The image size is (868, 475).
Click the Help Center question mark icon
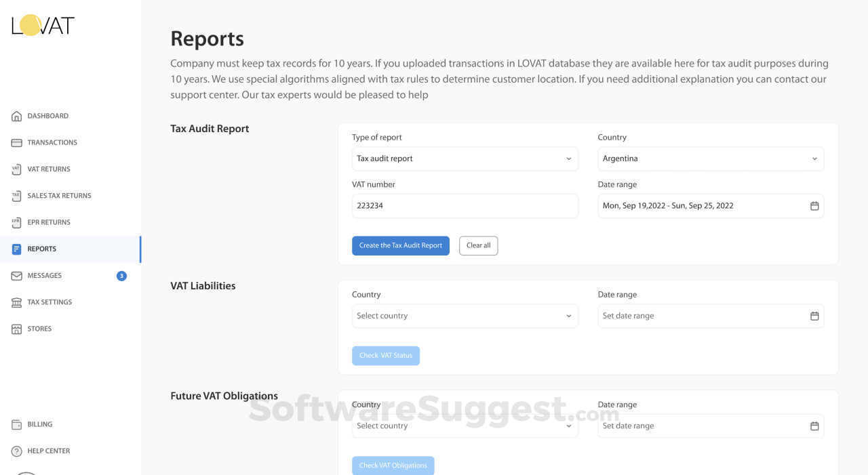click(17, 451)
